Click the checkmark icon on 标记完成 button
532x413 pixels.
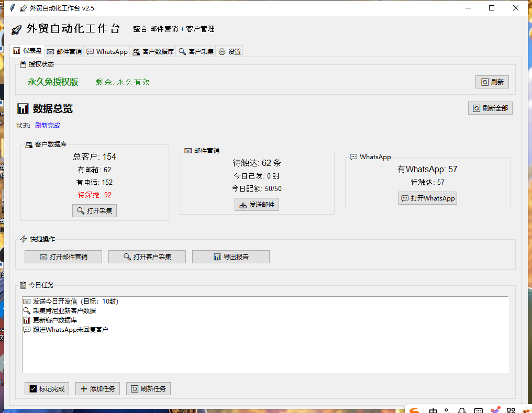pyautogui.click(x=33, y=388)
